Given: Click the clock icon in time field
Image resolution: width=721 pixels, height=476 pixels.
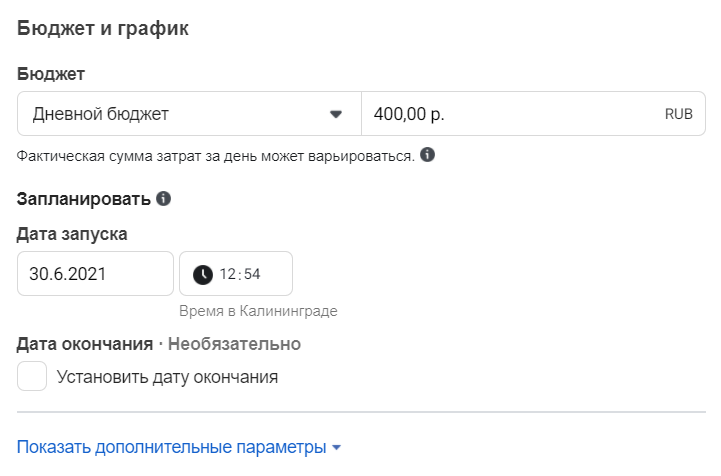Looking at the screenshot, I should [x=203, y=275].
